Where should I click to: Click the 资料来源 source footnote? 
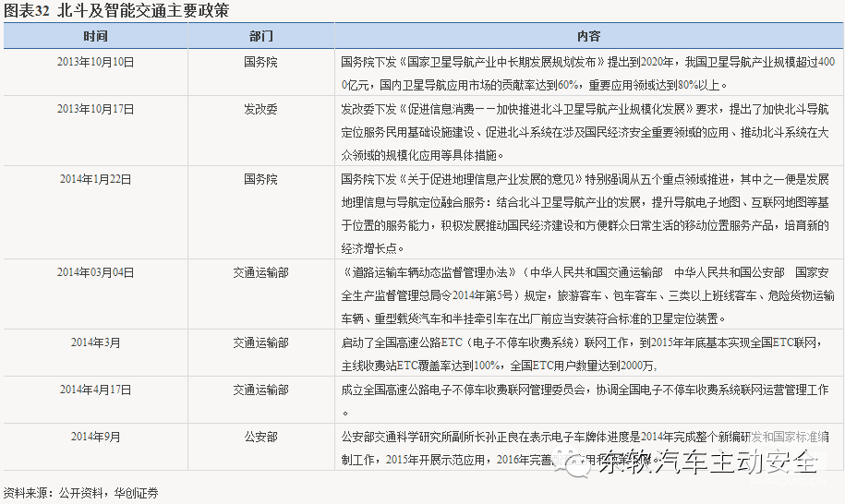(x=80, y=492)
